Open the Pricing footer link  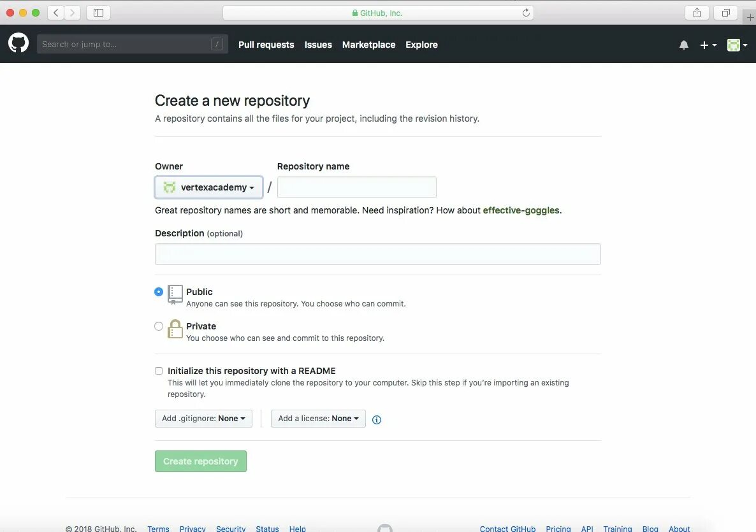(558, 529)
